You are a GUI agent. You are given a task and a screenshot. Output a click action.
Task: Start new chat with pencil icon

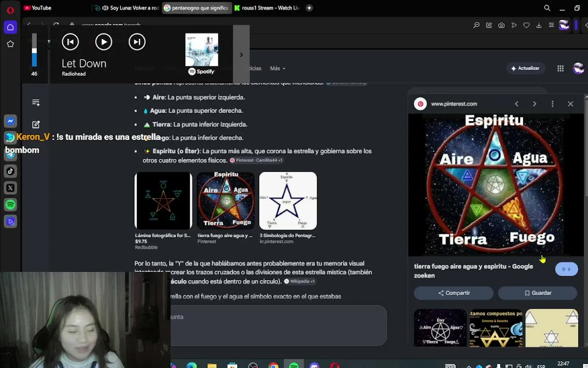tap(36, 124)
